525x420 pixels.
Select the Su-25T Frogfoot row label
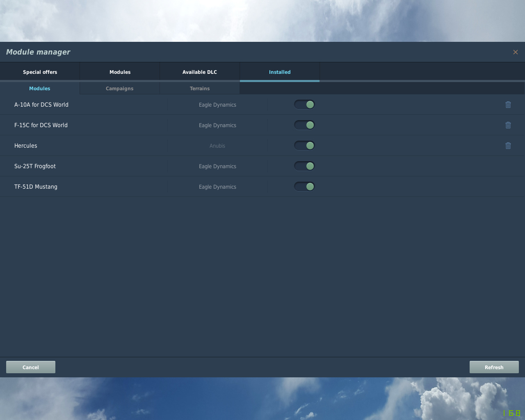[x=35, y=166]
